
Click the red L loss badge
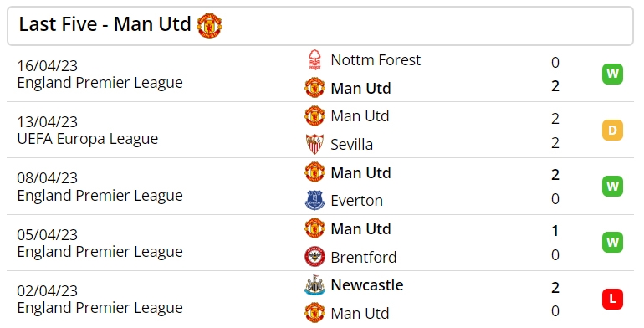(x=612, y=299)
